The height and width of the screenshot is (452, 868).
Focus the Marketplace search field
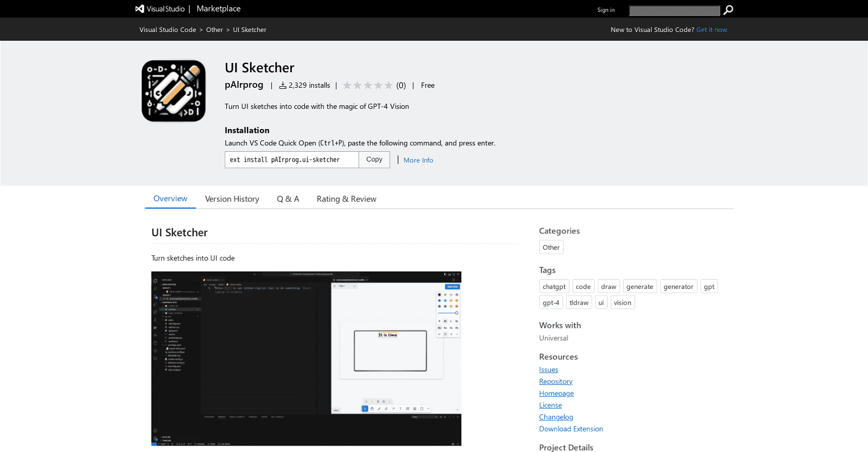pyautogui.click(x=674, y=10)
